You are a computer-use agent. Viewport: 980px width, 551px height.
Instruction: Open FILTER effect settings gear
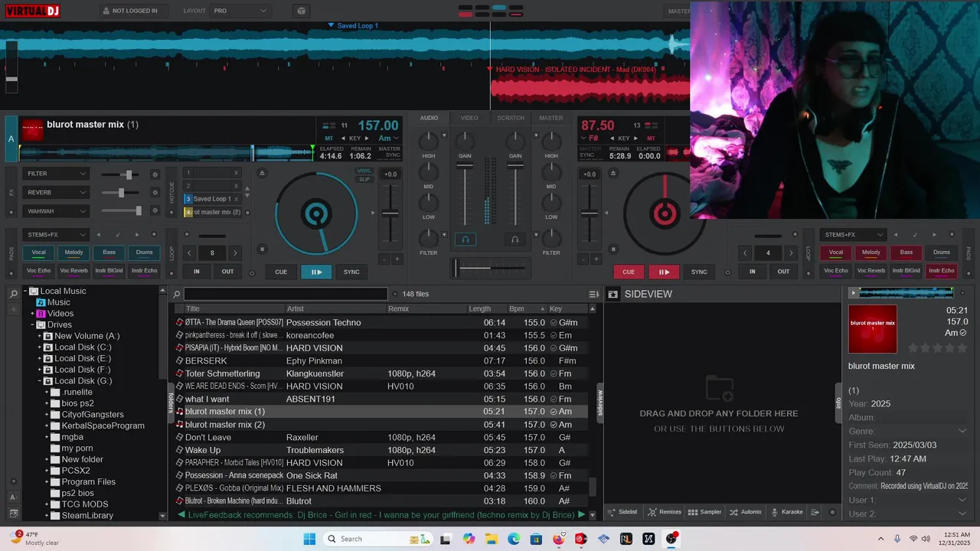coord(155,174)
